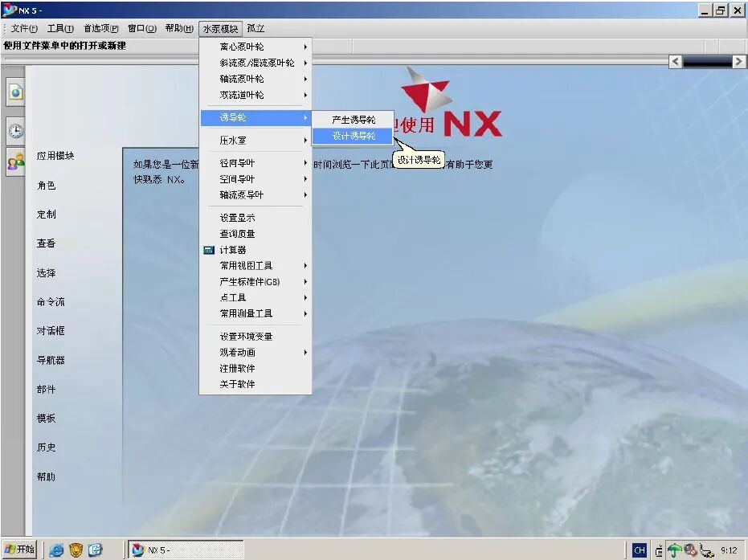Open the 帮助(H) menu
Screen dimensions: 748x560
pyautogui.click(x=179, y=29)
